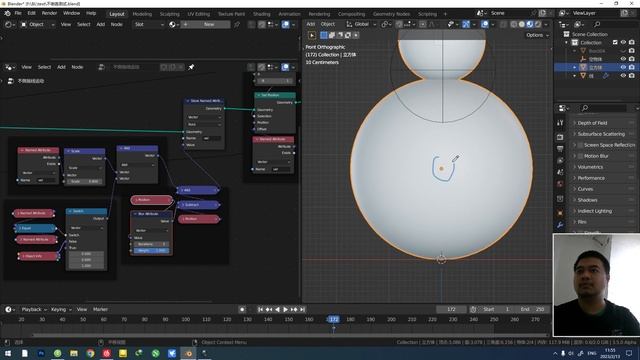Image resolution: width=640 pixels, height=360 pixels.
Task: Toggle eye visibility of the last outliner row
Action: click(x=623, y=76)
